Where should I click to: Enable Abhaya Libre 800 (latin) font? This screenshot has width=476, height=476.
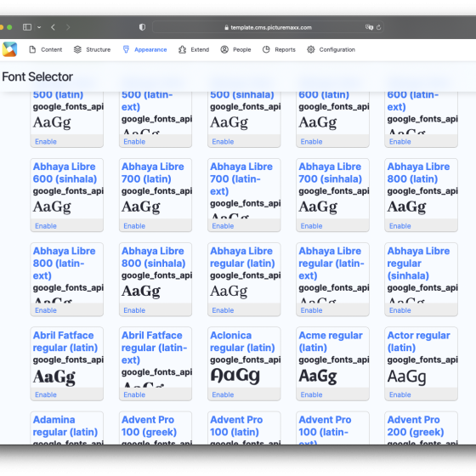click(400, 226)
